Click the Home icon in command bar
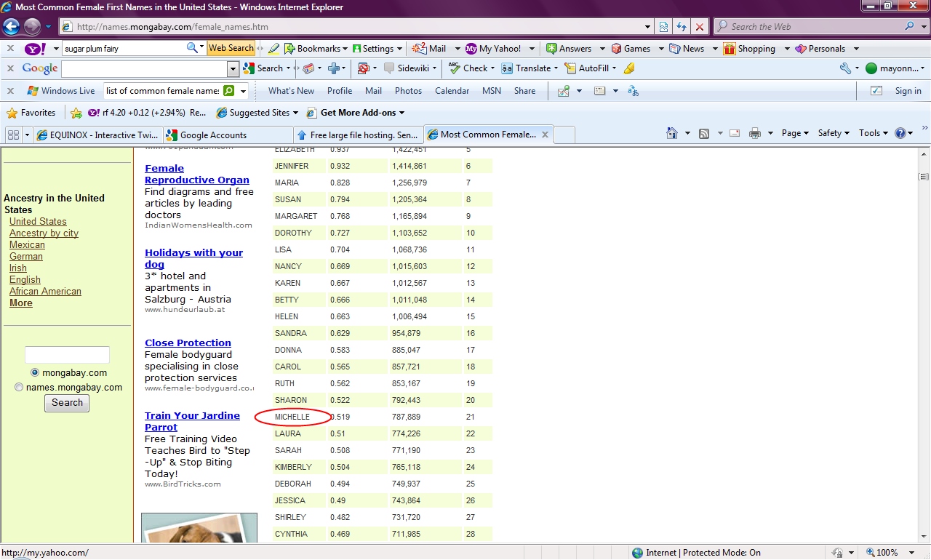 tap(672, 134)
